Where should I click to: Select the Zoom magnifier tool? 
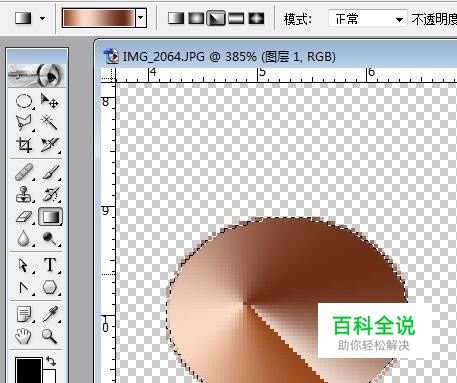(50, 336)
